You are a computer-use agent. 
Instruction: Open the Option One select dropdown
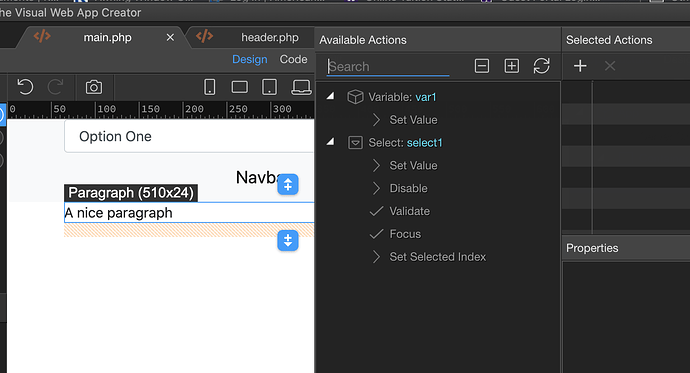point(189,136)
